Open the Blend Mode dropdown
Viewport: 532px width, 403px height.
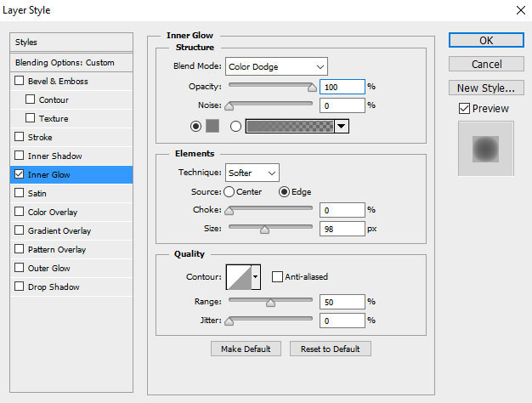[x=276, y=66]
